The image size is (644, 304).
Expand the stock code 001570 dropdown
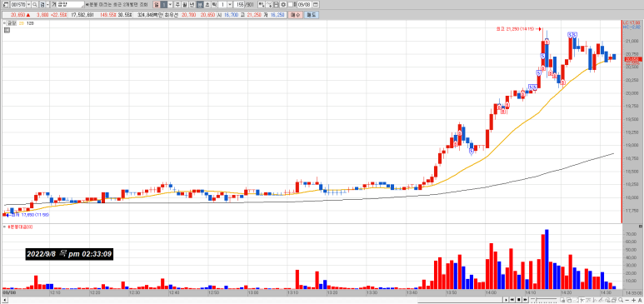pos(28,4)
